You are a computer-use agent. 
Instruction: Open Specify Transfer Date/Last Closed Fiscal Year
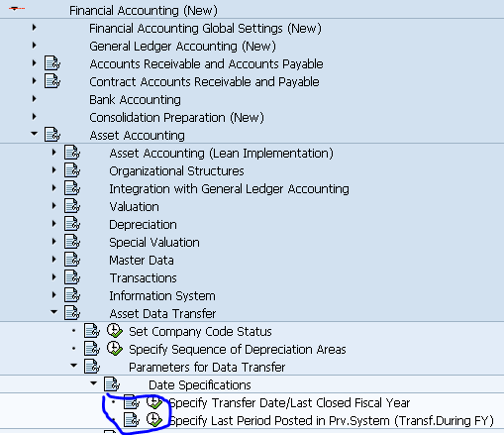[x=289, y=402]
